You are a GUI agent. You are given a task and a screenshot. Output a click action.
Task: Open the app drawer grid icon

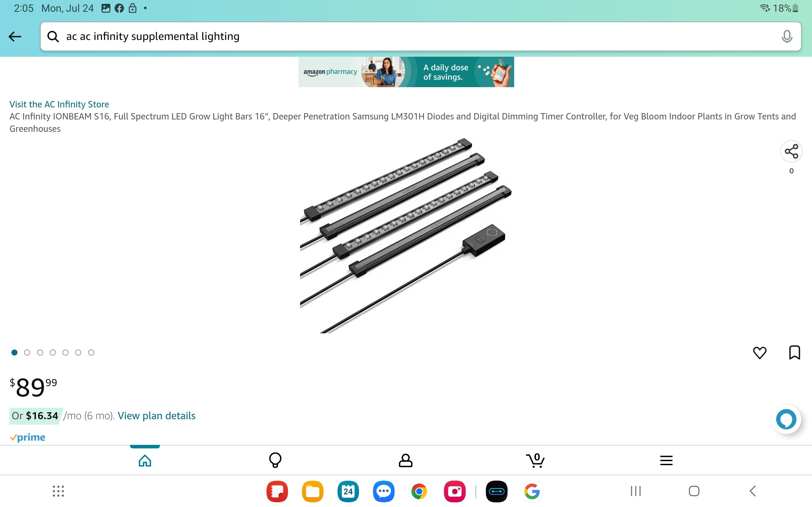point(58,491)
